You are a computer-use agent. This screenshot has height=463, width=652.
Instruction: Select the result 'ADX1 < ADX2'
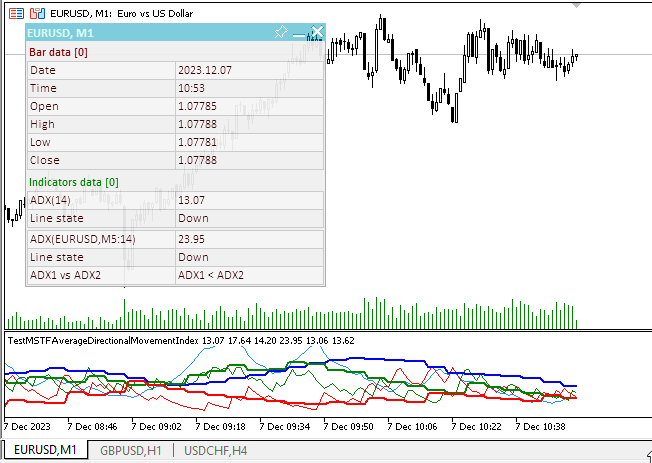pyautogui.click(x=211, y=275)
